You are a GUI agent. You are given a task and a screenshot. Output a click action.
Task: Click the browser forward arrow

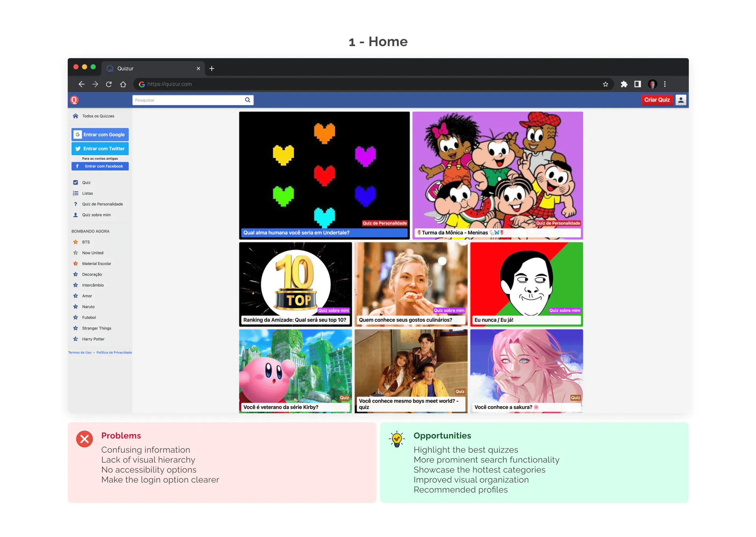[95, 84]
